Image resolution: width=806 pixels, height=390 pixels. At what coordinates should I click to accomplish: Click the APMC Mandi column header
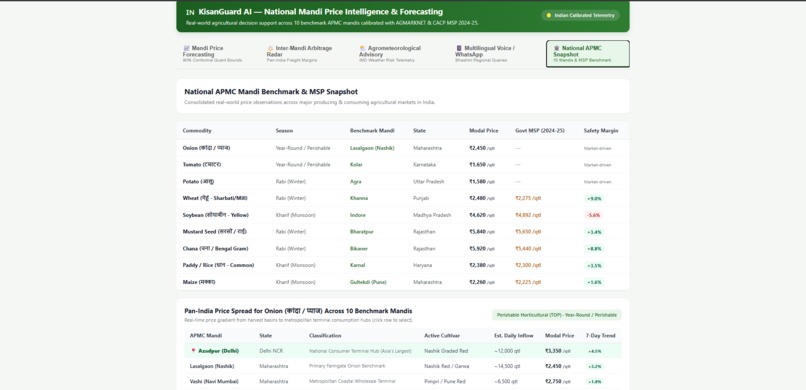coord(206,336)
